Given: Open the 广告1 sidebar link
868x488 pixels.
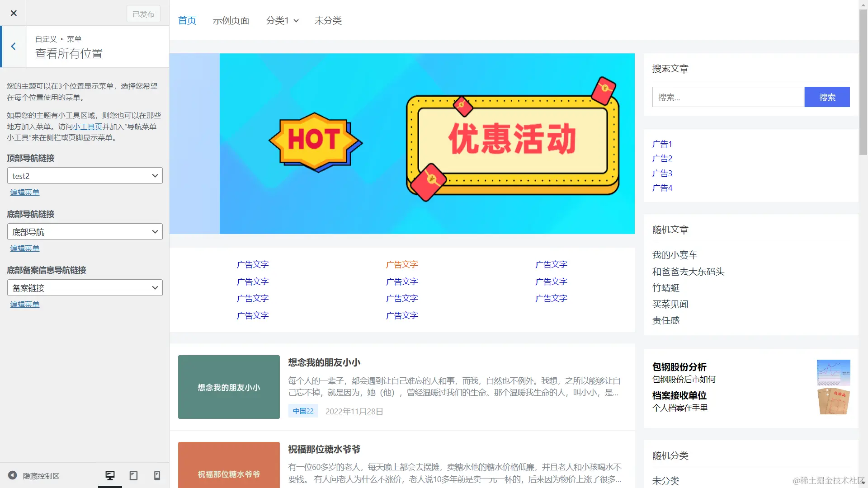Looking at the screenshot, I should [x=662, y=144].
